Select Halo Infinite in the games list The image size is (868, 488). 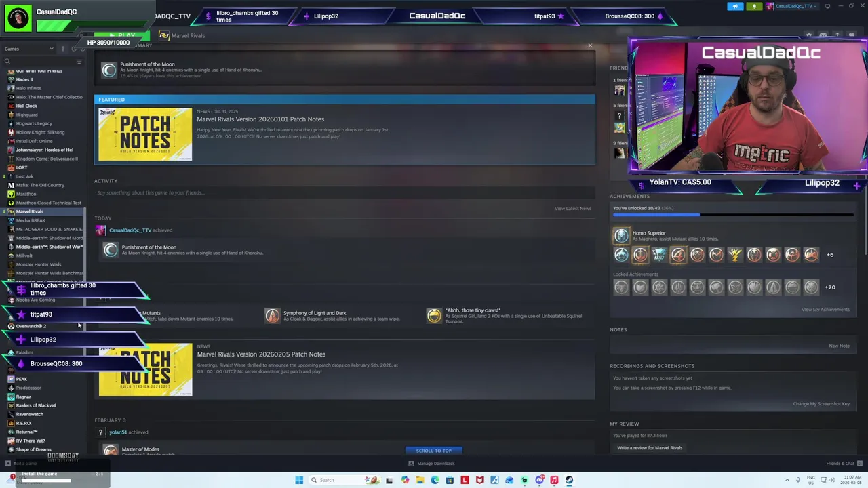coord(28,88)
